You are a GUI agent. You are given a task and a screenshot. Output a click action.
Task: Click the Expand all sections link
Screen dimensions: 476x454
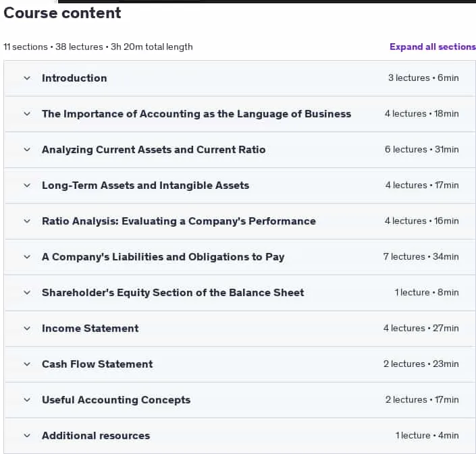tap(433, 47)
